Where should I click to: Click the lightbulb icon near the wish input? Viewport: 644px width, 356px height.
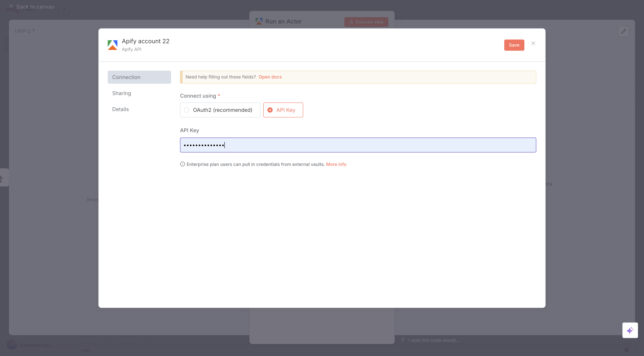(x=403, y=340)
